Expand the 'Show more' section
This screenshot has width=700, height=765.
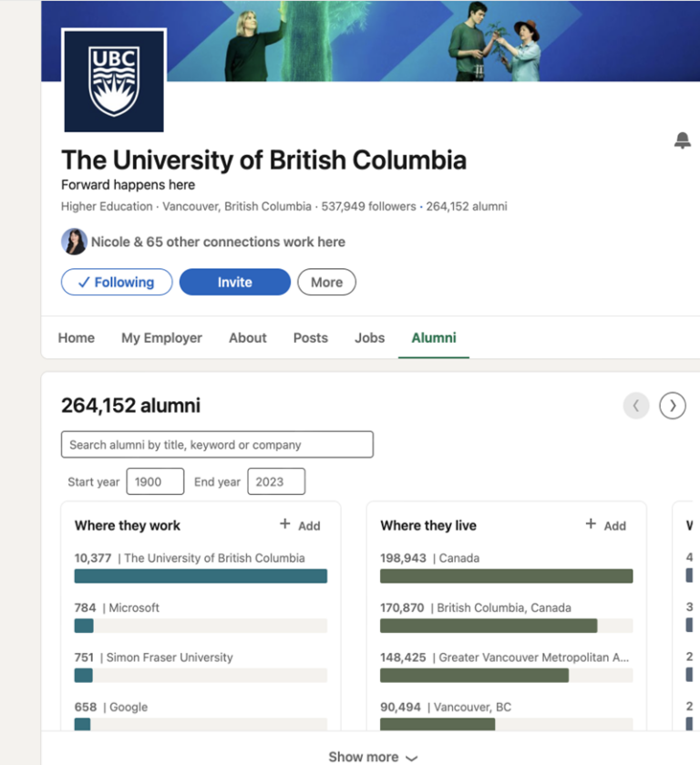[373, 756]
